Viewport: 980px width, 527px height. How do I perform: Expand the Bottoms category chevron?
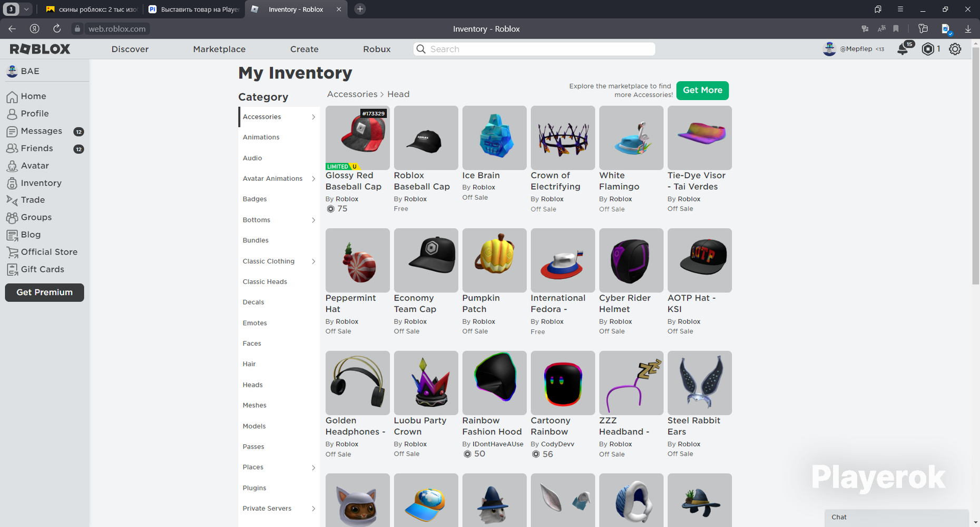[313, 220]
